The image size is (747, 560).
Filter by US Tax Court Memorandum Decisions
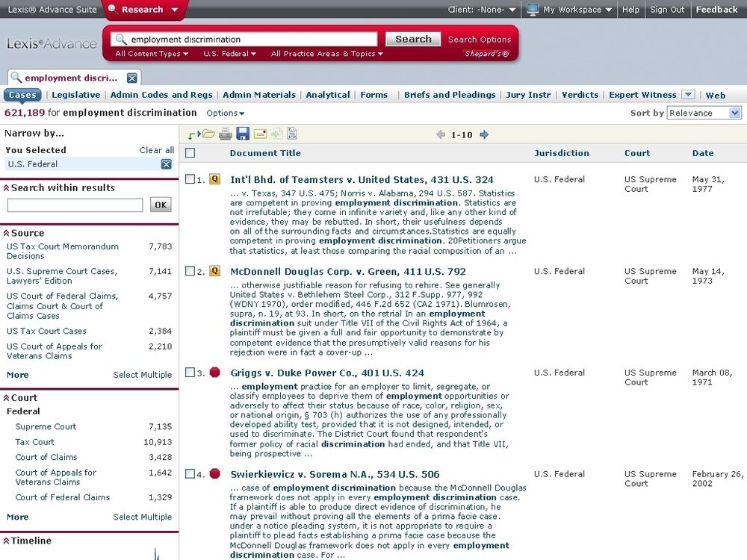click(63, 252)
